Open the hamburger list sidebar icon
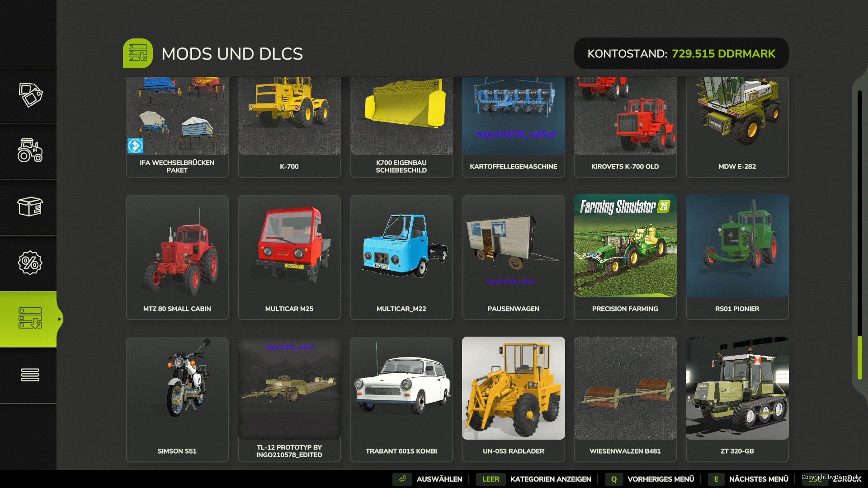 click(30, 375)
